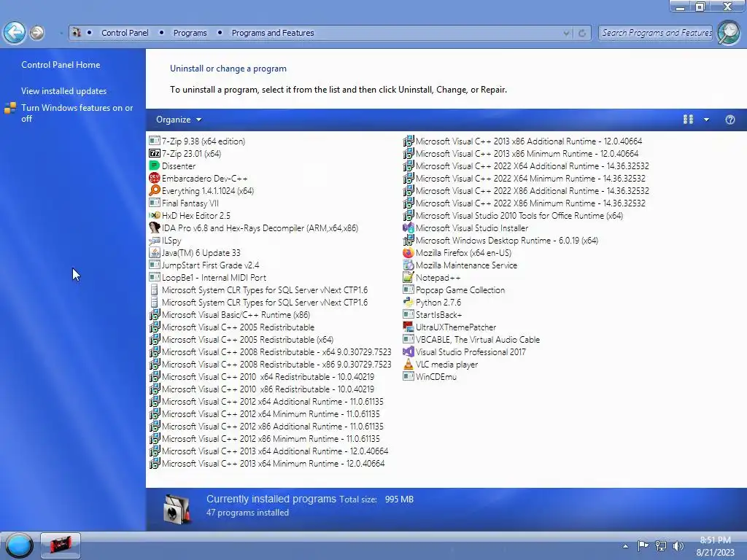The image size is (747, 560).
Task: Click the network tray icon
Action: click(661, 545)
